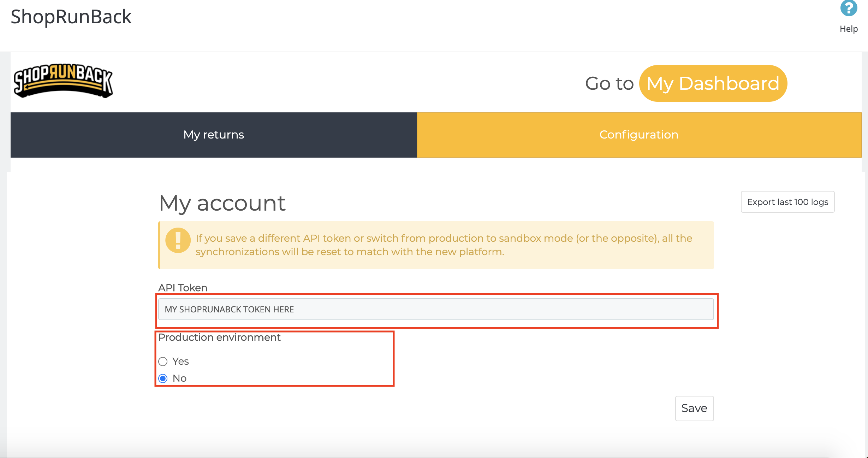The width and height of the screenshot is (868, 458).
Task: Select No for Production environment
Action: pos(163,378)
